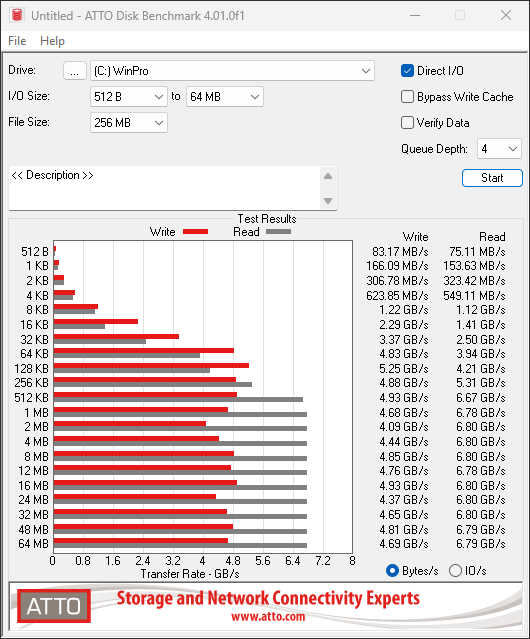
Task: Click the 128 KB row label on the chart
Action: coord(31,369)
